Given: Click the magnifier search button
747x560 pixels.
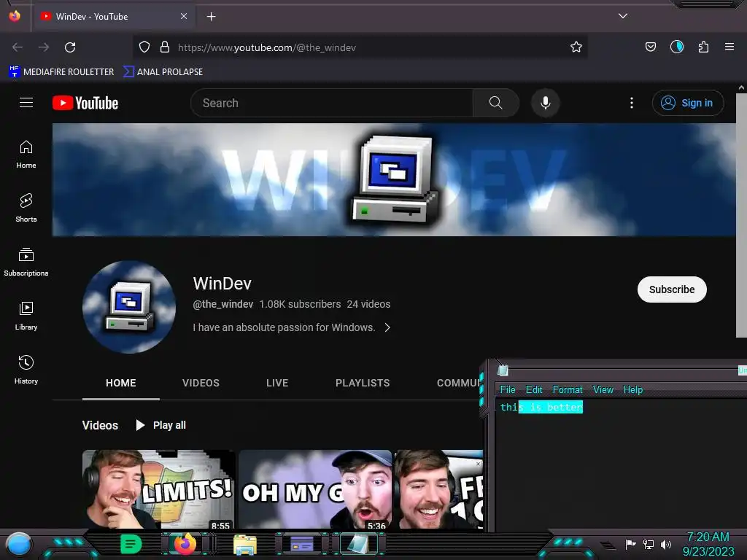Looking at the screenshot, I should pos(495,103).
